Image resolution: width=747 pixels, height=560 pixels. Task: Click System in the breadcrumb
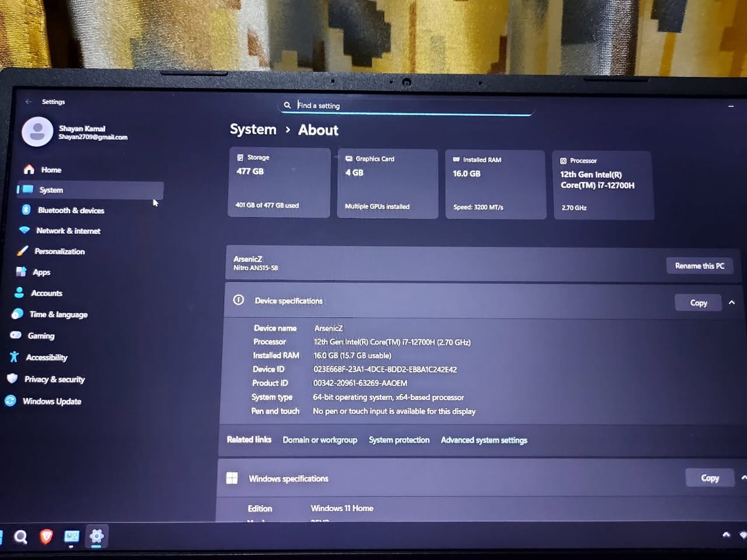(x=253, y=129)
